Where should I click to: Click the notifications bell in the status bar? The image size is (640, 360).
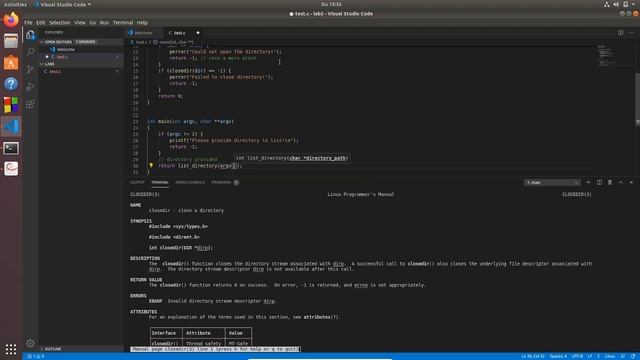point(633,356)
